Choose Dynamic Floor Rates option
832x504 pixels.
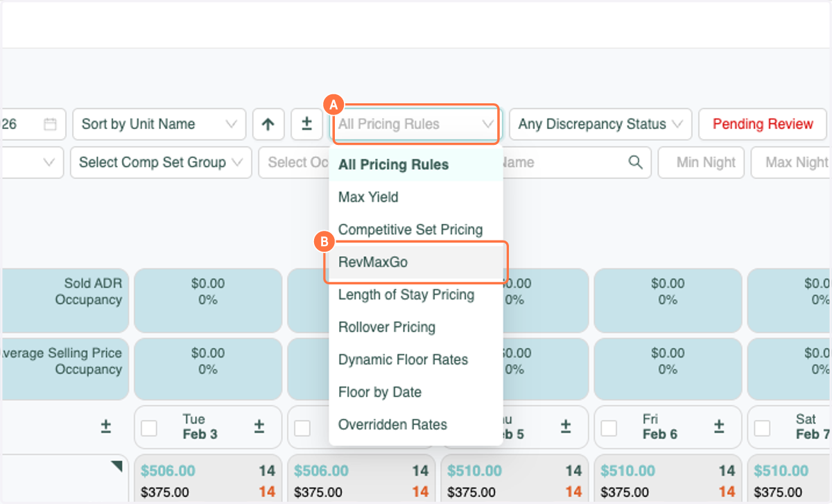click(416, 360)
